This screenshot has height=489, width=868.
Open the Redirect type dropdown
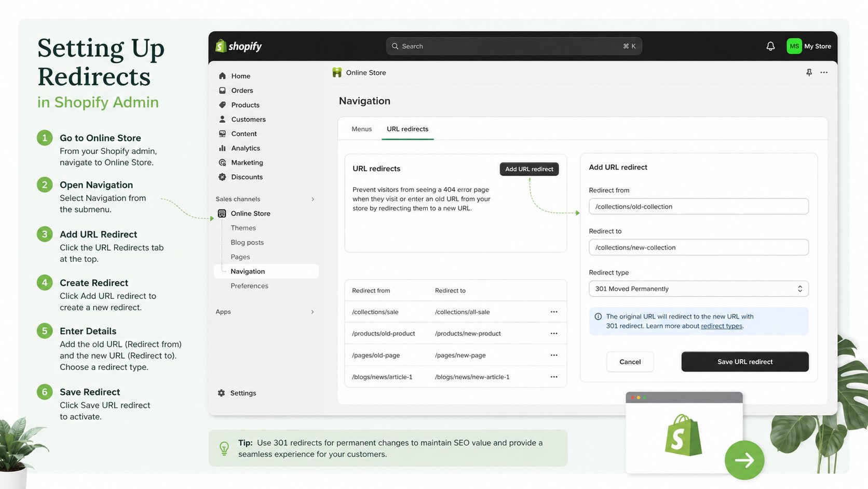(x=699, y=289)
